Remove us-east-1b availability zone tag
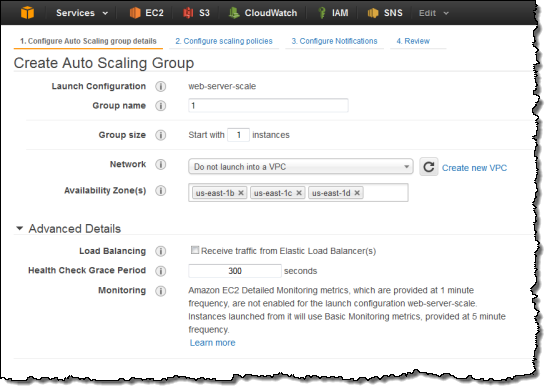550x391 pixels. [241, 193]
